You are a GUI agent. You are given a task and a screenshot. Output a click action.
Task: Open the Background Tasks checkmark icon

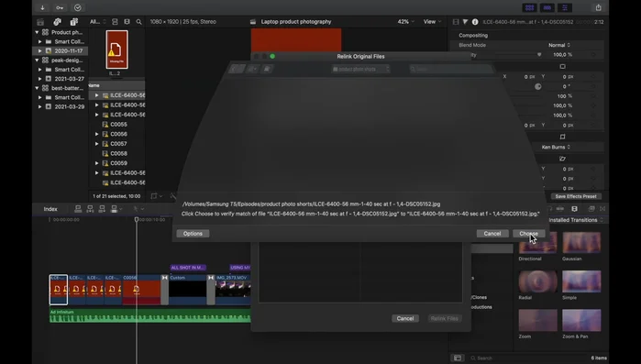(78, 7)
